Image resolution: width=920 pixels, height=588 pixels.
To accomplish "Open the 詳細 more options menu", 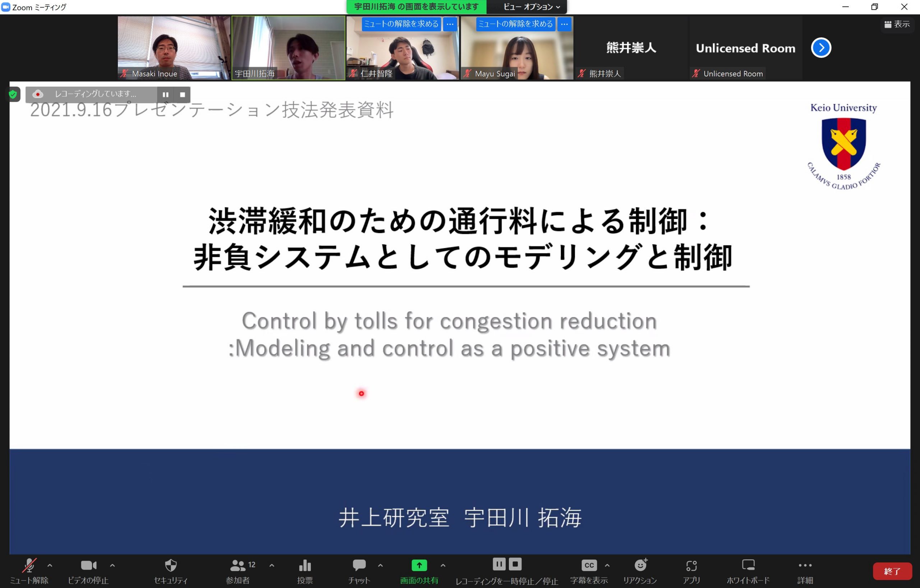I will (805, 565).
